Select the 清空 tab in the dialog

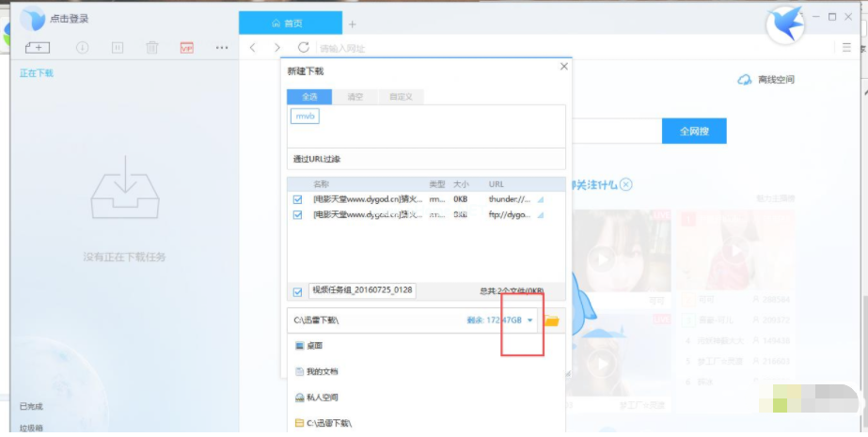(x=355, y=97)
